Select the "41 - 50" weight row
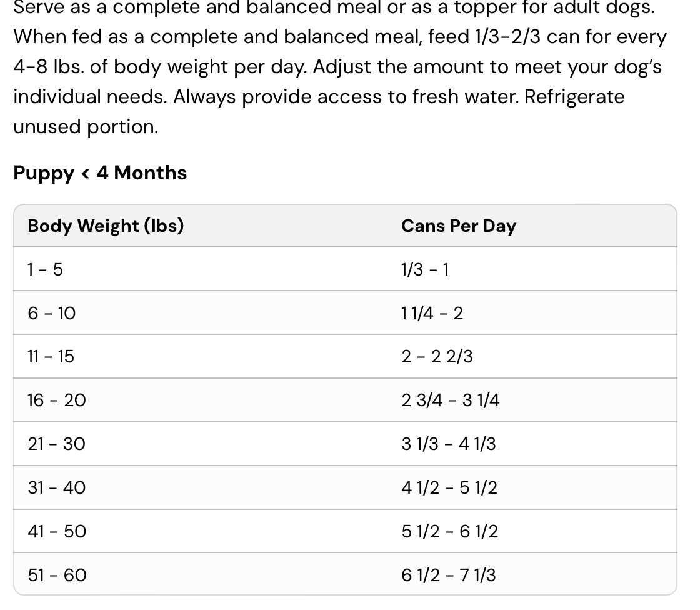Screen dimensions: 700x610 [56, 531]
